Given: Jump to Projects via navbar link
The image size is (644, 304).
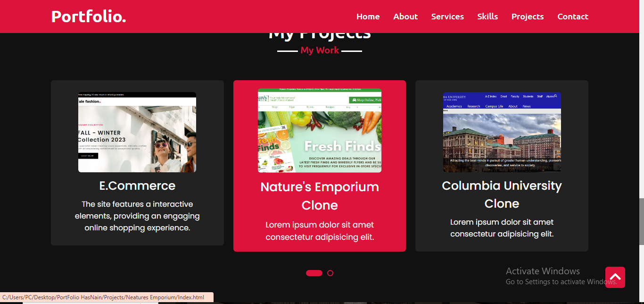Looking at the screenshot, I should click(x=528, y=17).
